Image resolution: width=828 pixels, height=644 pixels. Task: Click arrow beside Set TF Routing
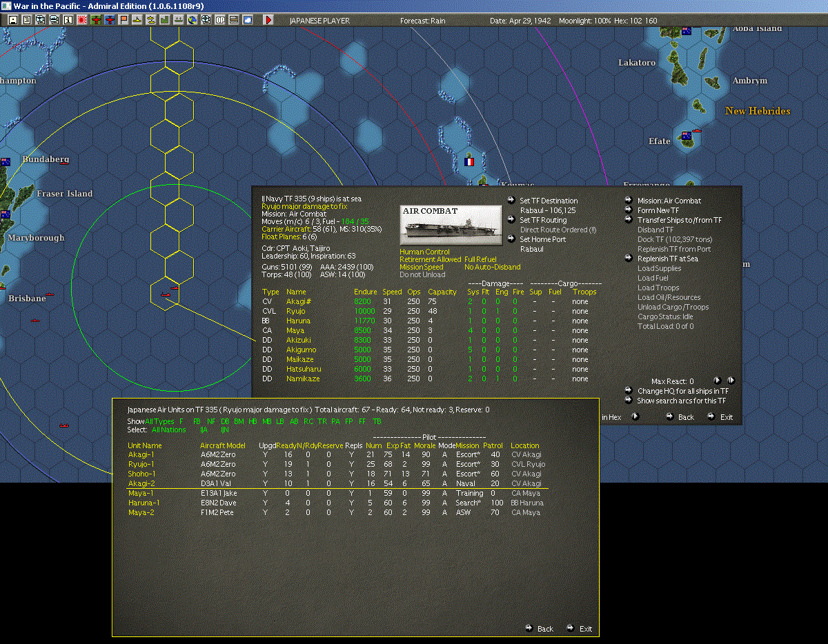point(511,219)
